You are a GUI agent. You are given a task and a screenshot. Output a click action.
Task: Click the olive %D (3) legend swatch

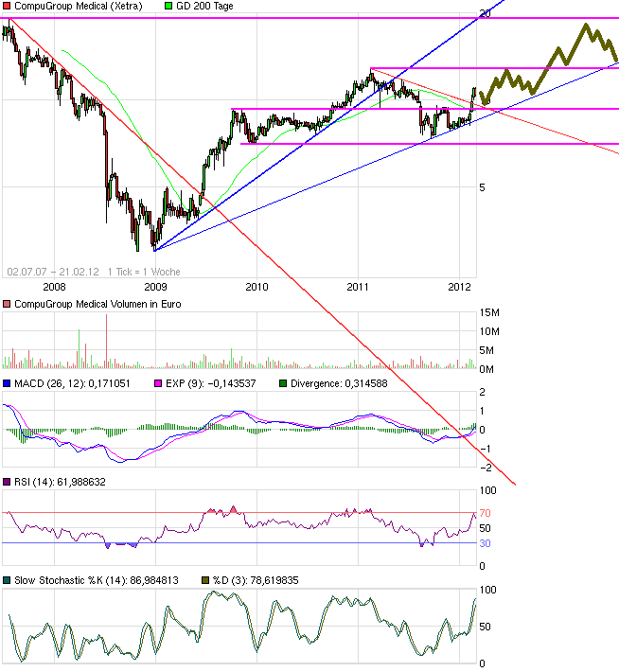(x=204, y=580)
